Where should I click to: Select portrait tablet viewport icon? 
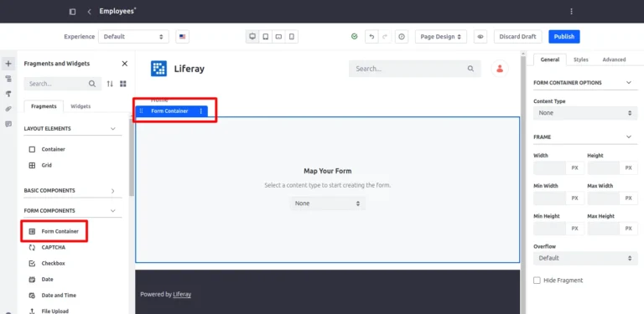[266, 37]
